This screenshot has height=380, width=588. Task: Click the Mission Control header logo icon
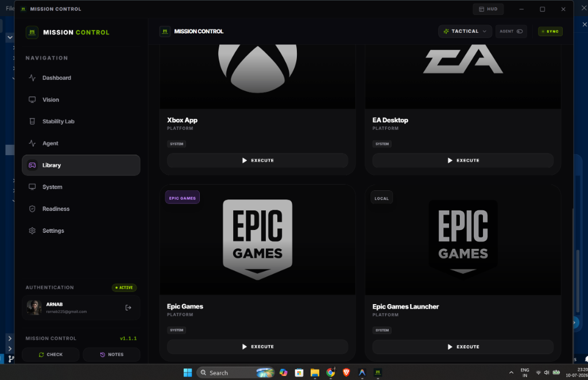(x=165, y=32)
